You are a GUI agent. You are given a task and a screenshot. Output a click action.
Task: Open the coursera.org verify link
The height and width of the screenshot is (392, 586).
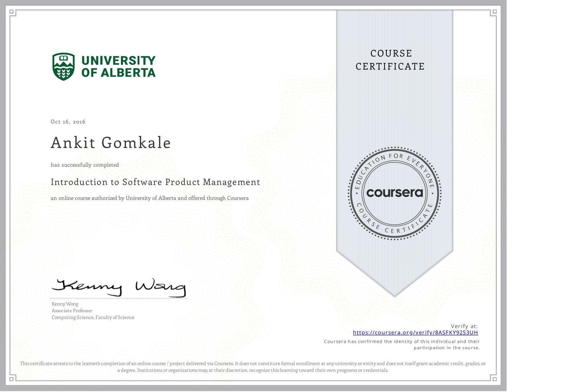click(415, 332)
